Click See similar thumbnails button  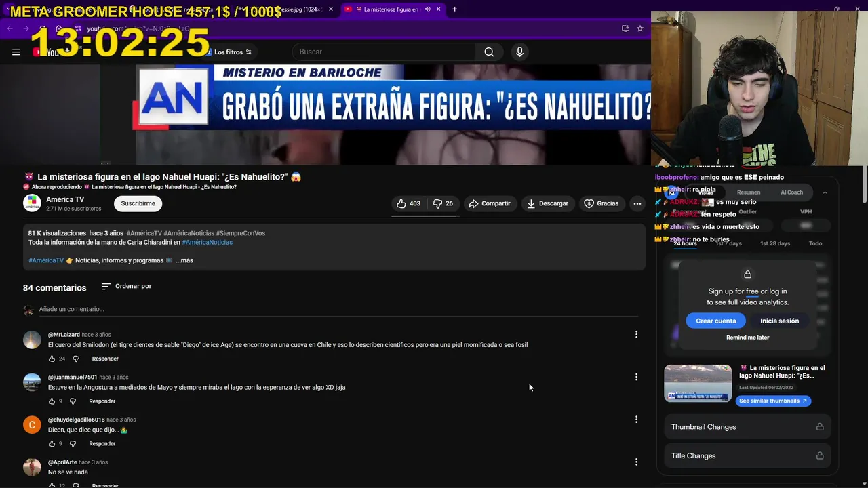click(x=773, y=401)
